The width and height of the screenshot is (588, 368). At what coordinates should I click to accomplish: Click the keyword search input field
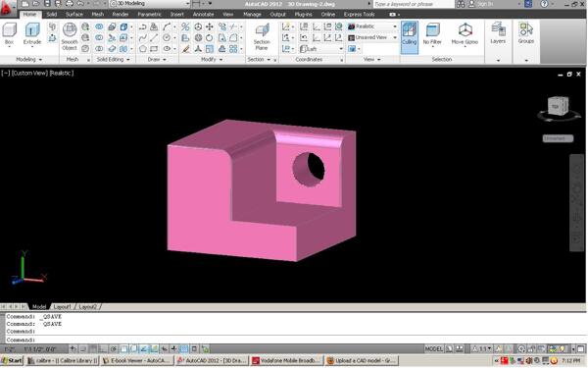point(414,4)
